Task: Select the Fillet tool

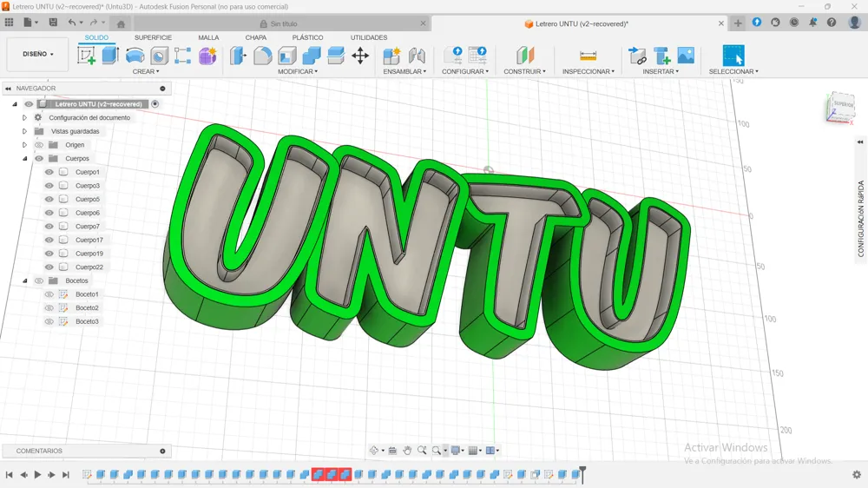Action: (x=262, y=56)
